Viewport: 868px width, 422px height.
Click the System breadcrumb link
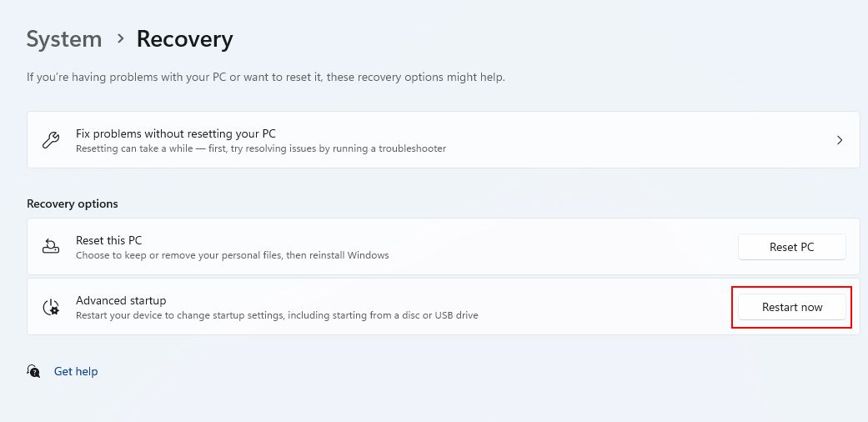64,39
